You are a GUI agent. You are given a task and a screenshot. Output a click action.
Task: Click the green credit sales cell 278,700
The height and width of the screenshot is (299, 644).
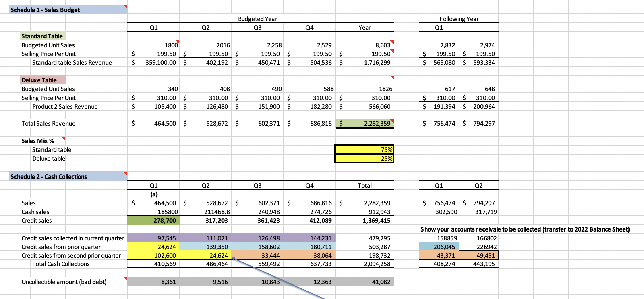pyautogui.click(x=154, y=220)
